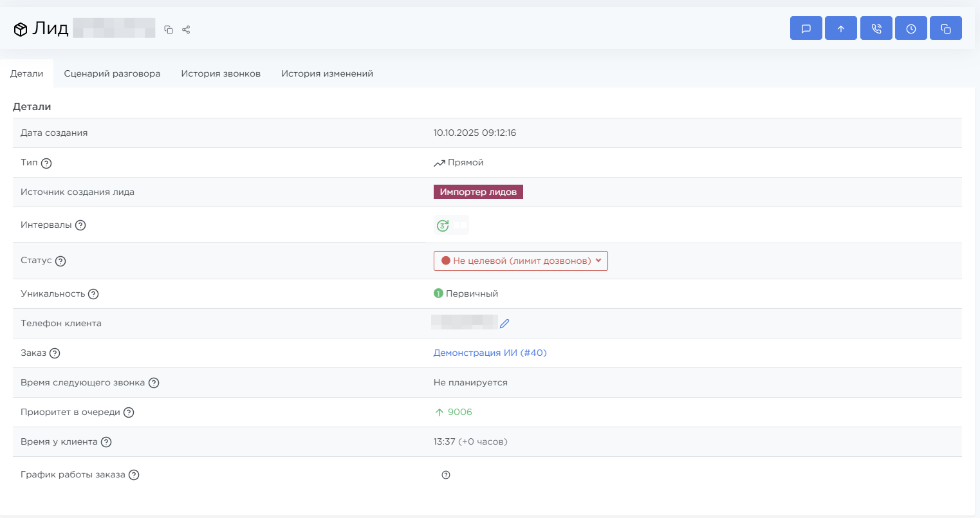
Task: Click the green intervals retry icon
Action: coord(443,225)
